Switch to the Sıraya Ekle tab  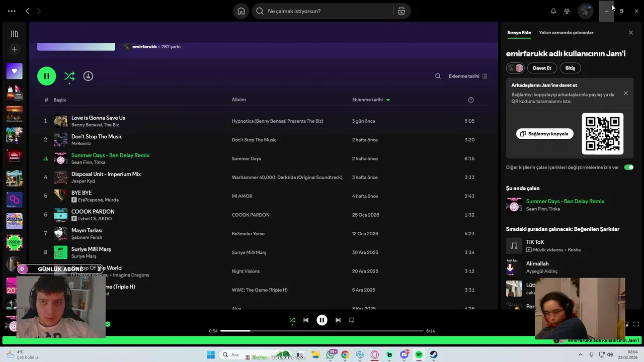pyautogui.click(x=519, y=33)
